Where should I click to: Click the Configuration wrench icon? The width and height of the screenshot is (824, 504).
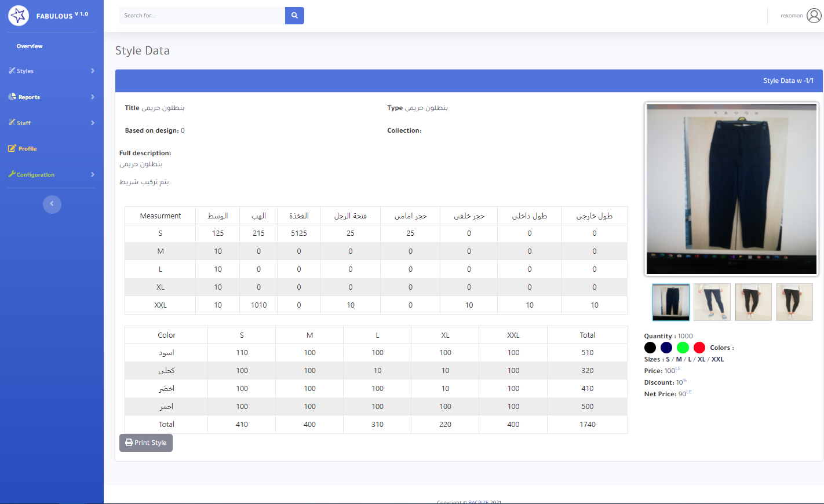pos(12,174)
